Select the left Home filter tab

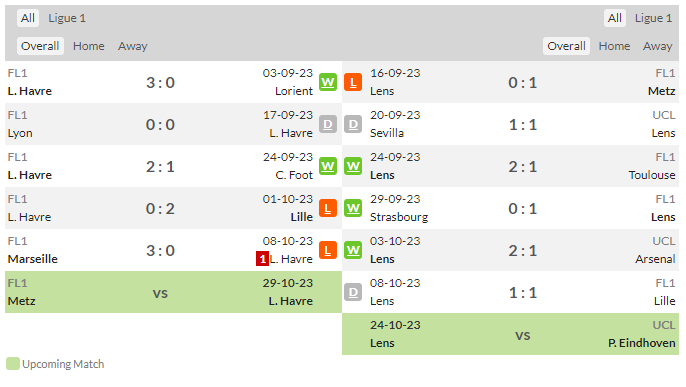tap(89, 46)
